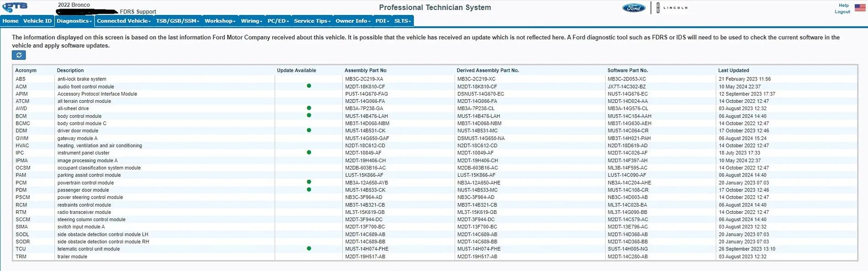Click 'FDRS Support' header text
Screen dimensions: 868x271
tap(138, 12)
